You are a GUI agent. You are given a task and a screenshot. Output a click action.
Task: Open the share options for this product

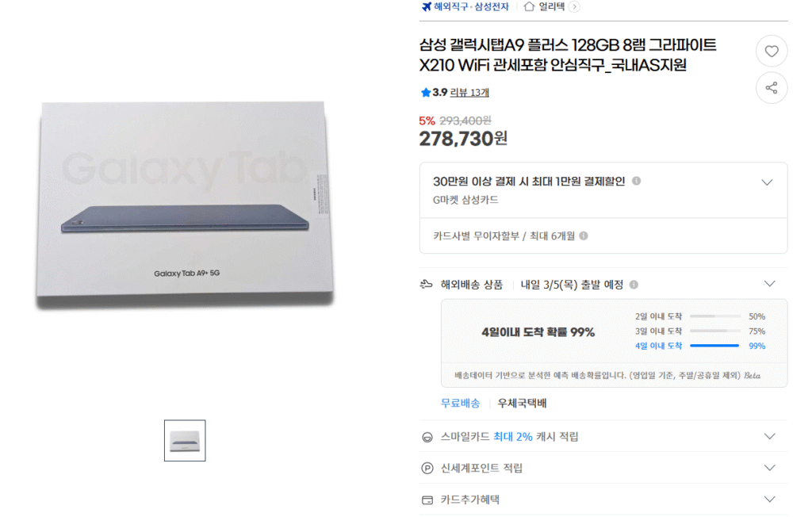[772, 88]
